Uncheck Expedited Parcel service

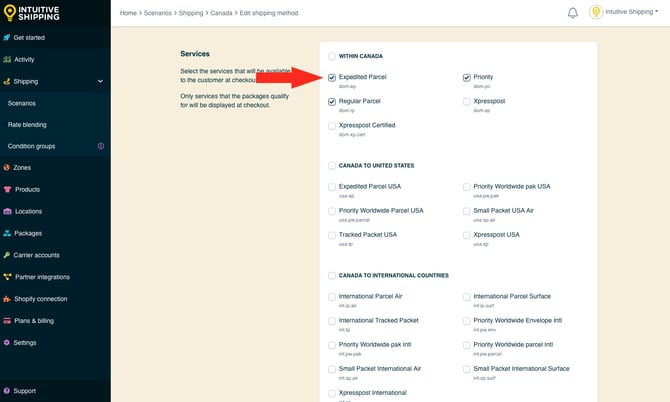332,77
